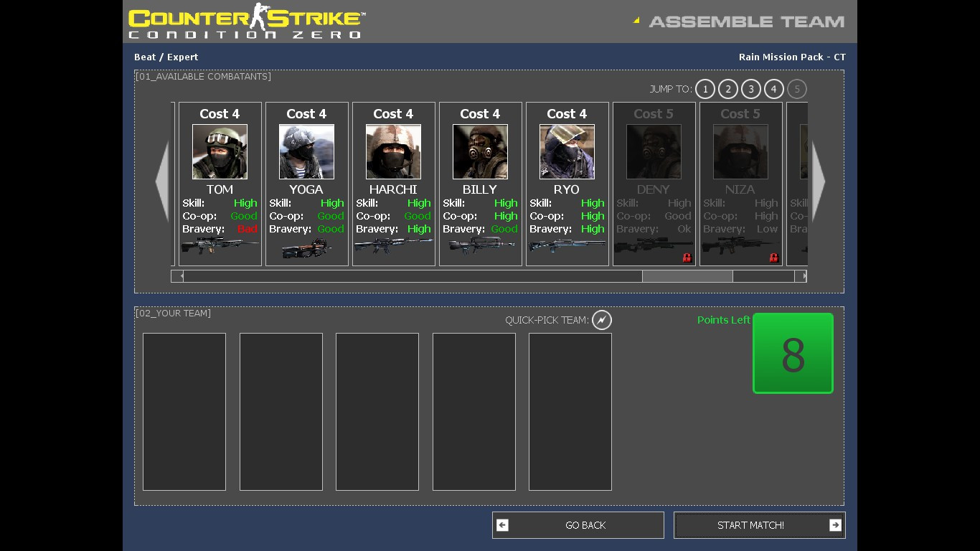This screenshot has height=551, width=980.
Task: Select combatant Harchi's portrait
Action: coord(393,151)
